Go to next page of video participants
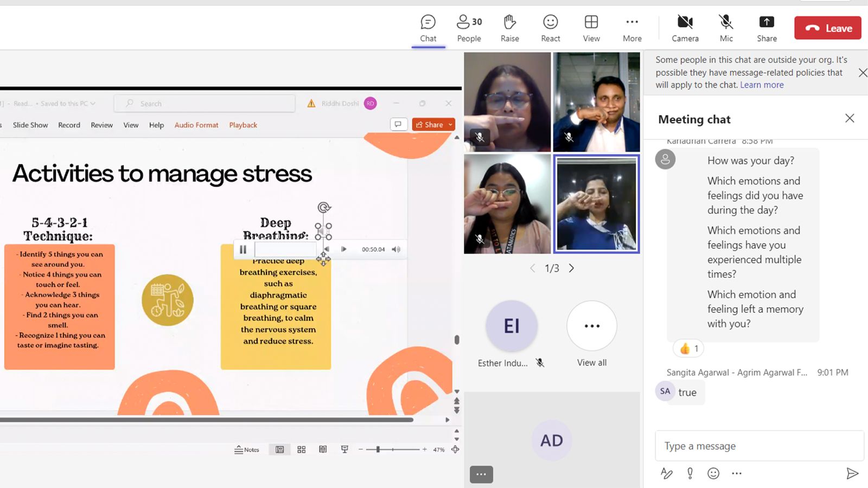The image size is (868, 488). (x=571, y=268)
